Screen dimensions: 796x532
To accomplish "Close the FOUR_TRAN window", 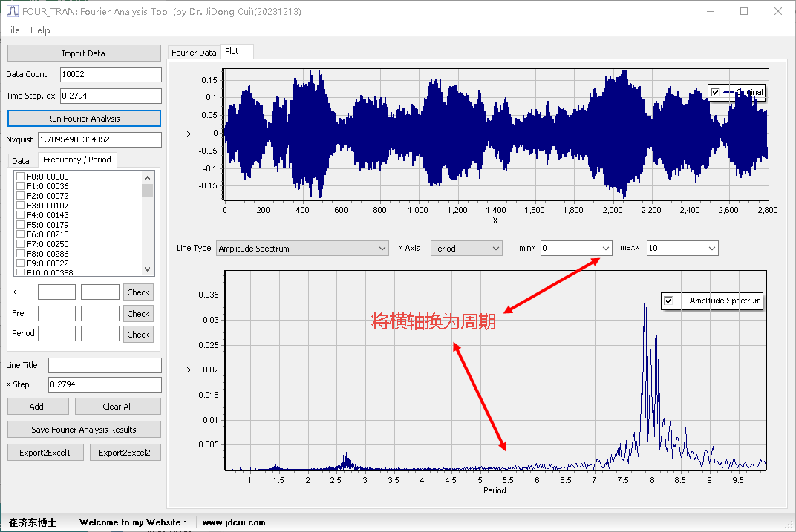I will tap(777, 11).
